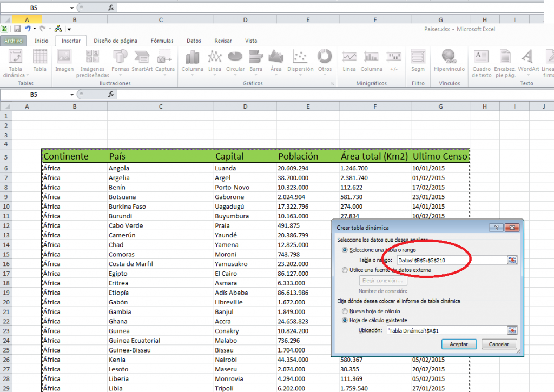Open the Gráficos group dialog launcher
This screenshot has height=392, width=554.
pyautogui.click(x=332, y=84)
